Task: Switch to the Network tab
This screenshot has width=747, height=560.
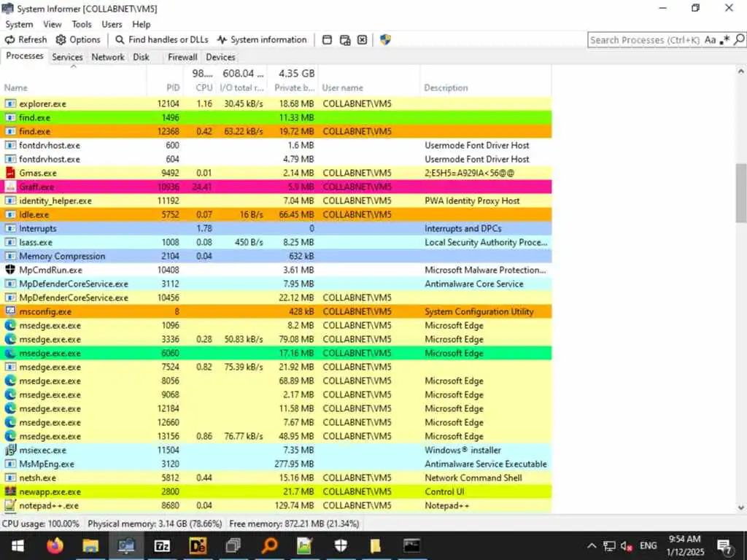Action: pos(108,57)
